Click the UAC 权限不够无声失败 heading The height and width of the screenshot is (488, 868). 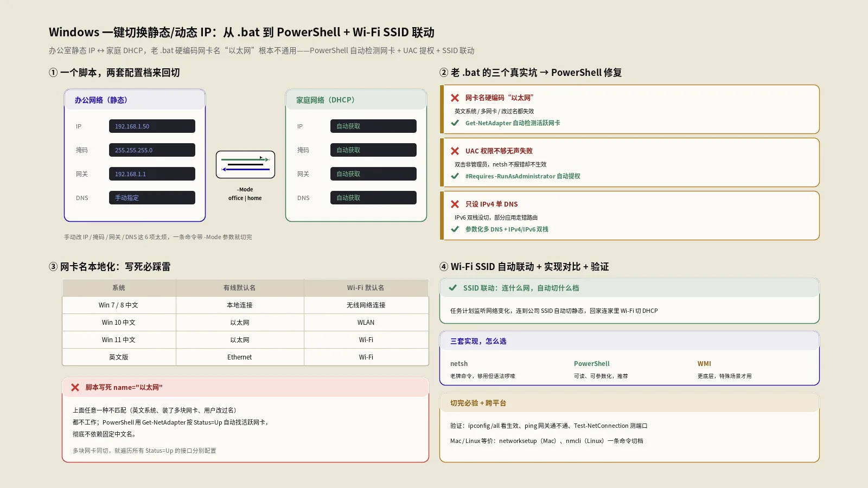point(499,151)
